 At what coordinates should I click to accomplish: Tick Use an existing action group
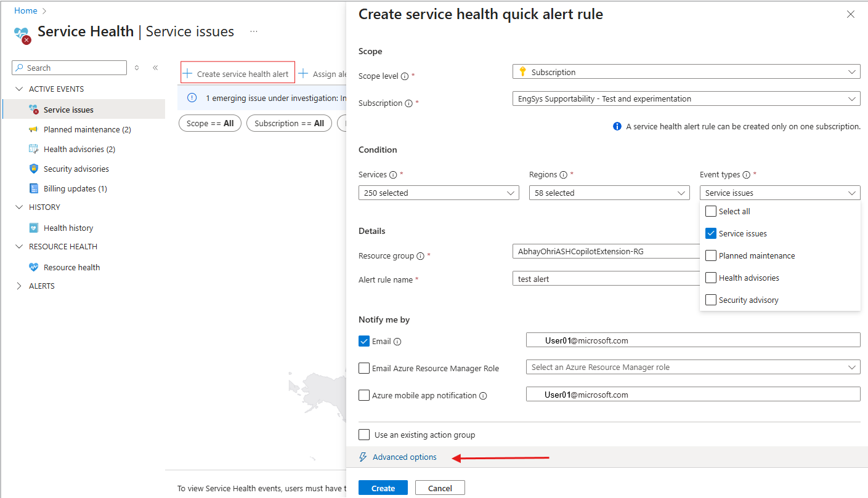click(364, 435)
